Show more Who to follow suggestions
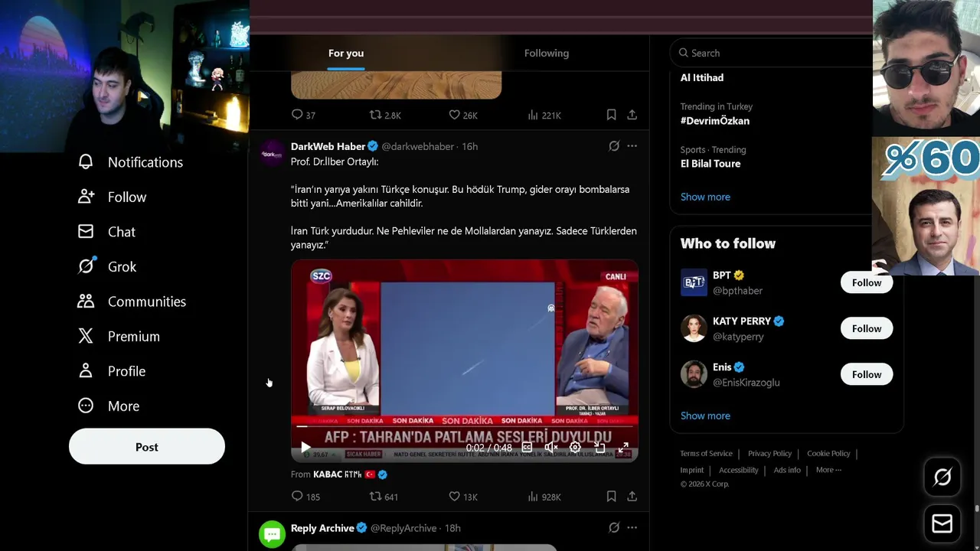The width and height of the screenshot is (980, 551). 705,416
